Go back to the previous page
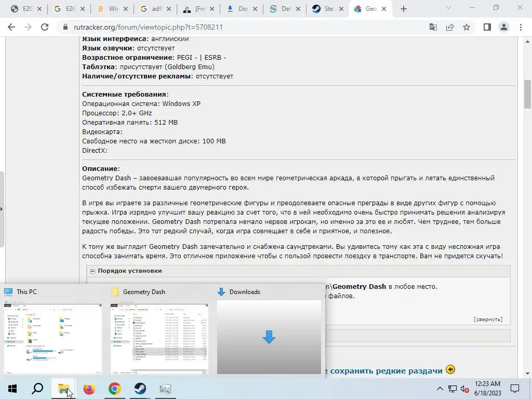This screenshot has width=532, height=399. pyautogui.click(x=11, y=27)
